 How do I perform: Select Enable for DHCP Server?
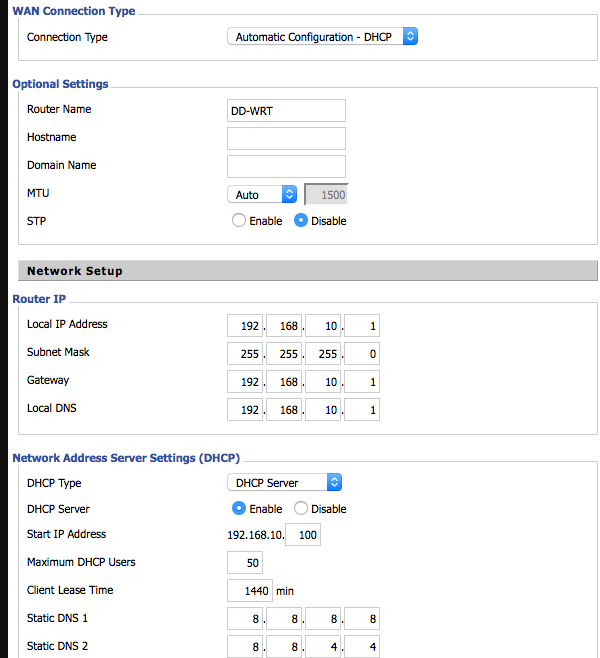pos(239,509)
